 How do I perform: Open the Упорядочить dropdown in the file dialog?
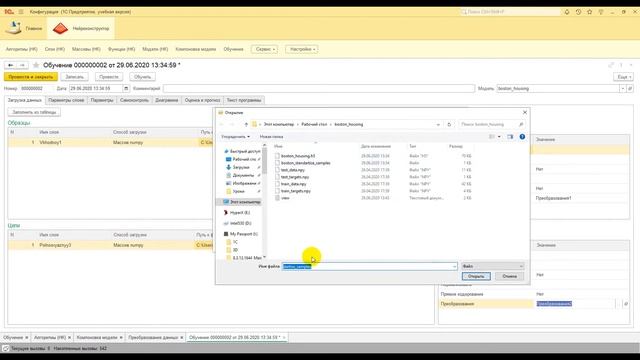[236, 137]
